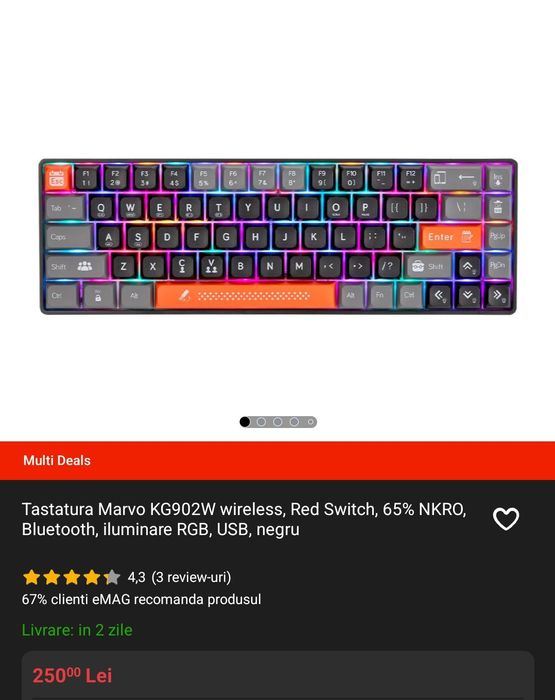Tap the Livrare in 2 zile delivery info
This screenshot has width=555, height=700.
[77, 630]
